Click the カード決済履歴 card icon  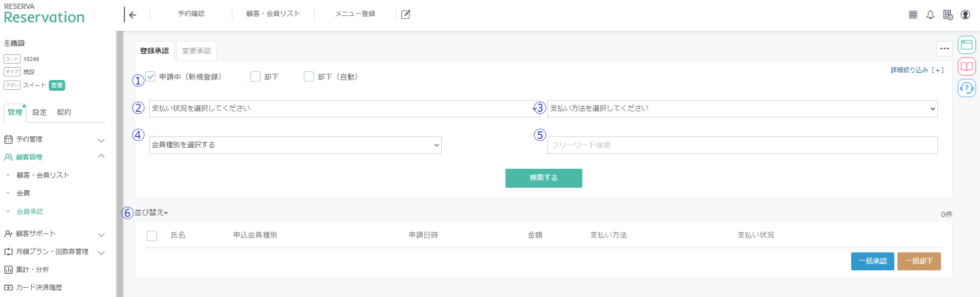[x=8, y=288]
